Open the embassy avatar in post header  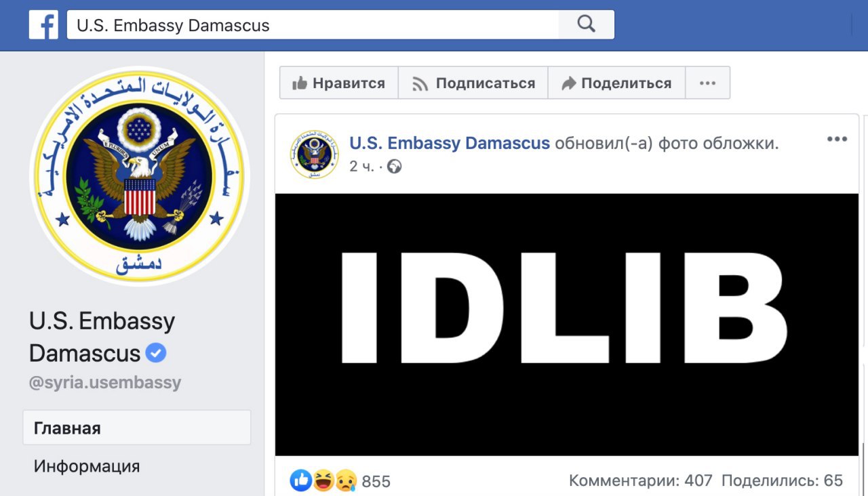point(314,154)
